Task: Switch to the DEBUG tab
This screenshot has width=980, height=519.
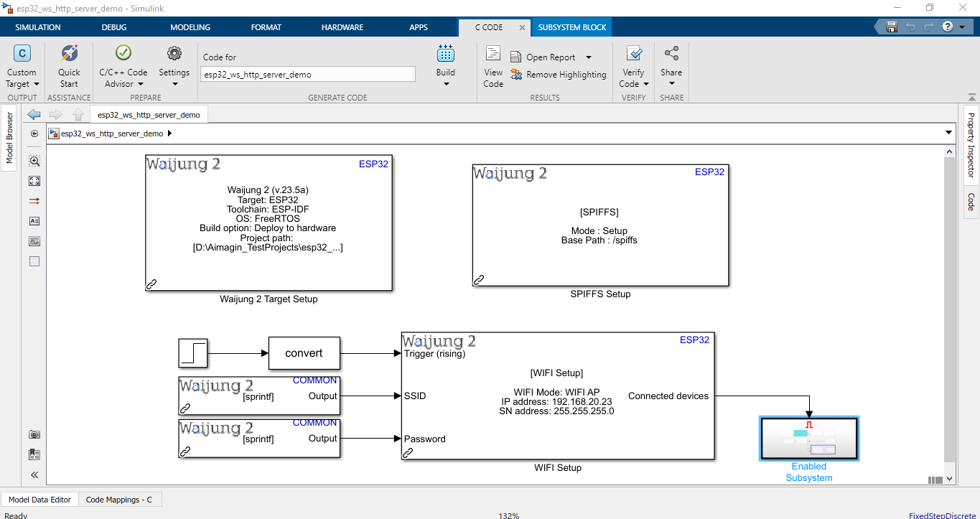Action: tap(114, 27)
